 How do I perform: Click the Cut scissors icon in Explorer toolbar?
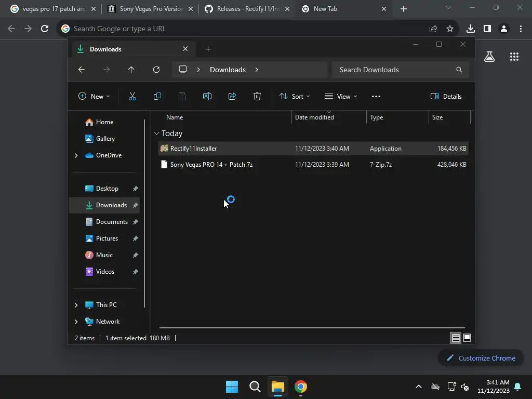132,96
